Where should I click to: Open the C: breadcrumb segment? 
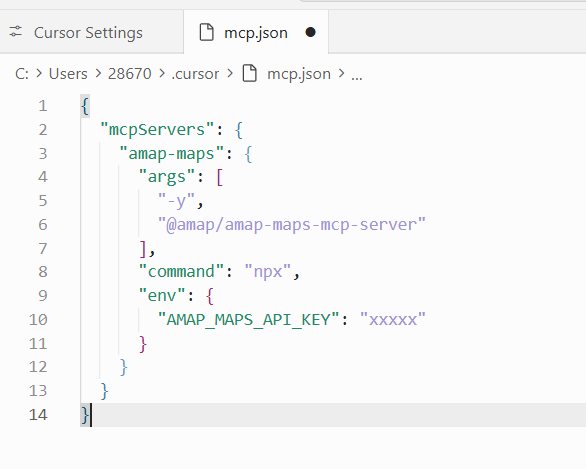pyautogui.click(x=22, y=74)
